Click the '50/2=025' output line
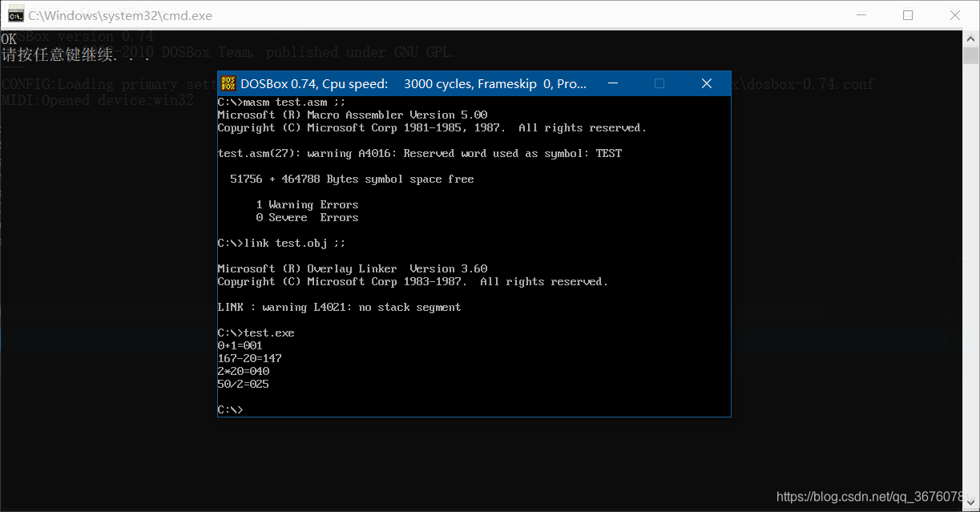 click(244, 384)
